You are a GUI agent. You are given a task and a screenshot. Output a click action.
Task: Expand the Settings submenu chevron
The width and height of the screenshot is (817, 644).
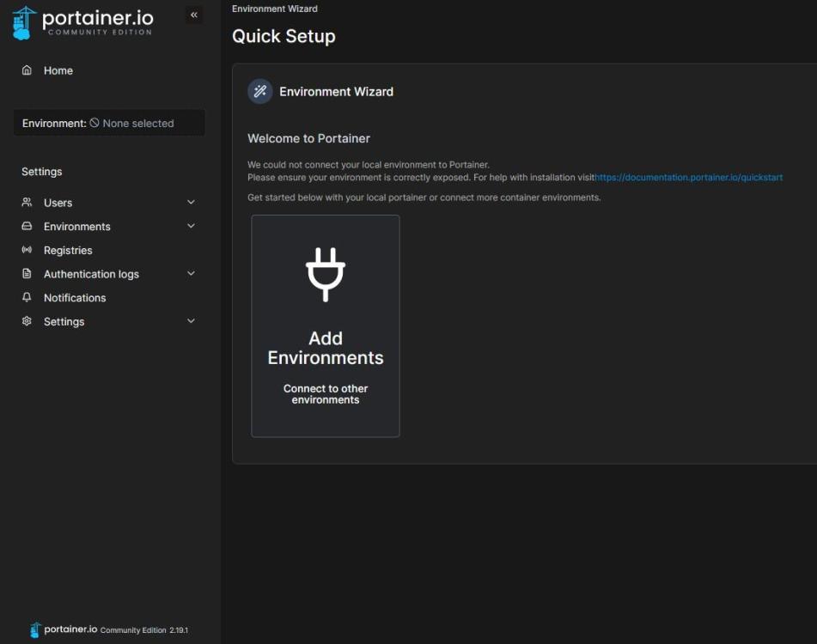[x=191, y=321]
